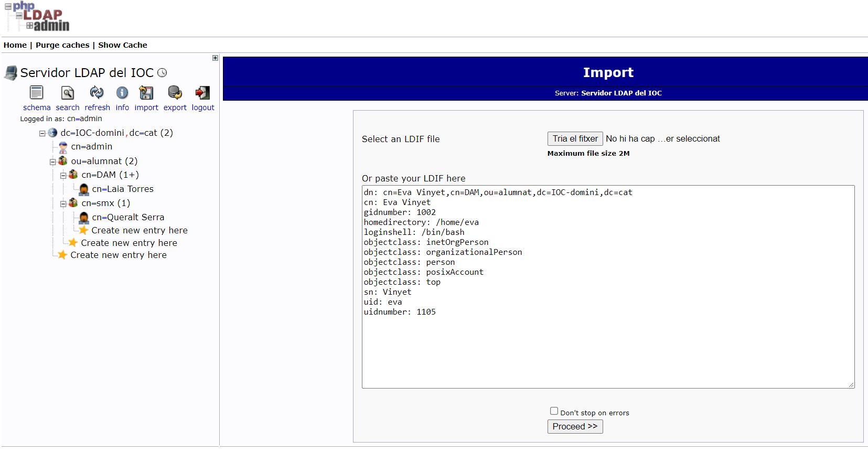Click the "Tria el fitxer" file button
Image resolution: width=868 pixels, height=452 pixels.
(x=575, y=138)
